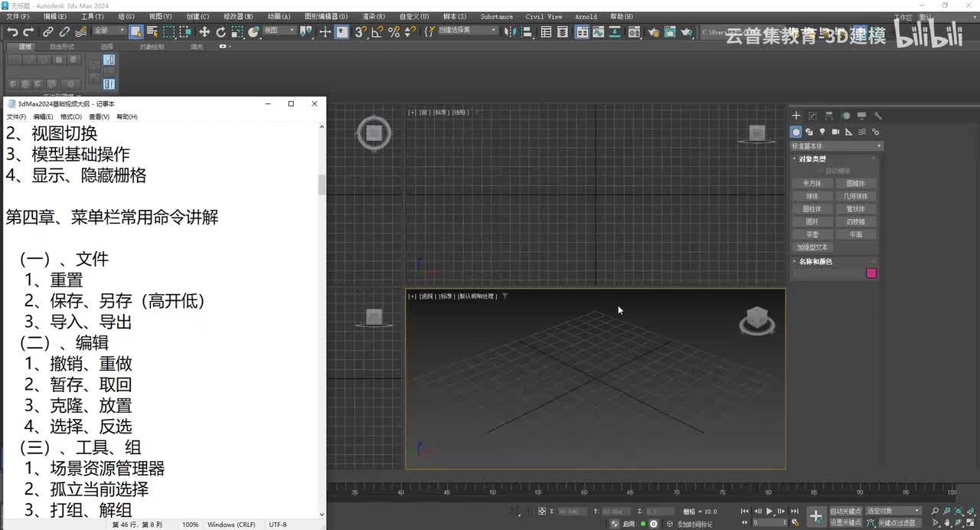Click the Undo arrow in main toolbar

click(x=12, y=31)
